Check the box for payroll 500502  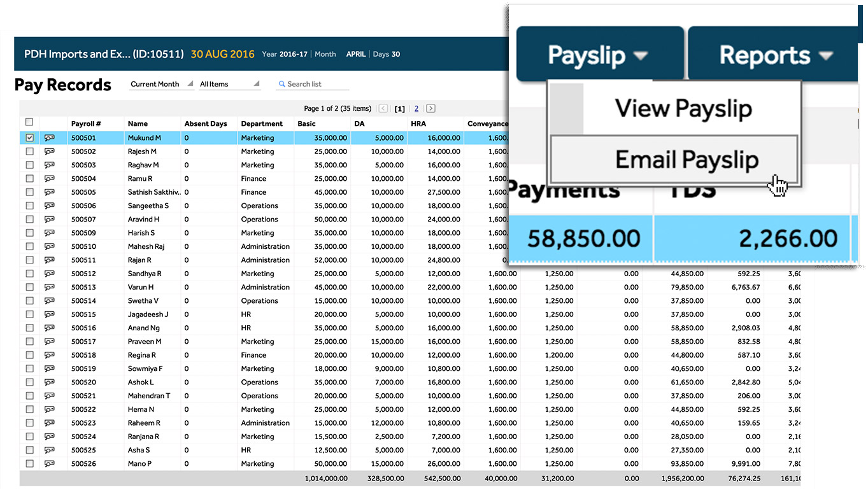coord(29,151)
